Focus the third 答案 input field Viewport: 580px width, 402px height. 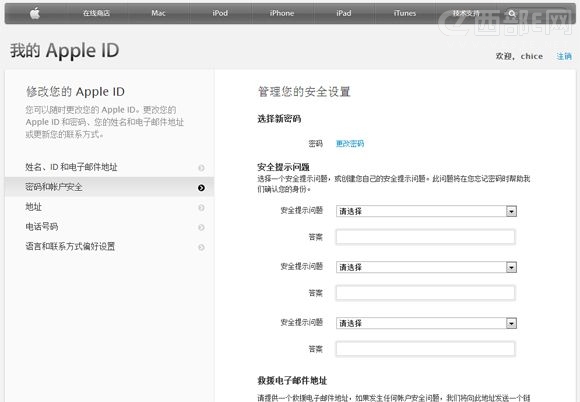pos(425,349)
